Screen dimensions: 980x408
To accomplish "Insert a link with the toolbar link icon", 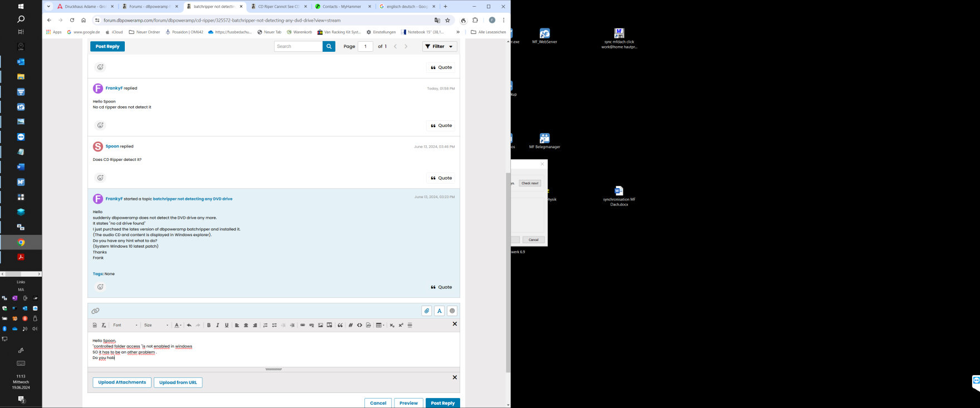I will click(303, 325).
